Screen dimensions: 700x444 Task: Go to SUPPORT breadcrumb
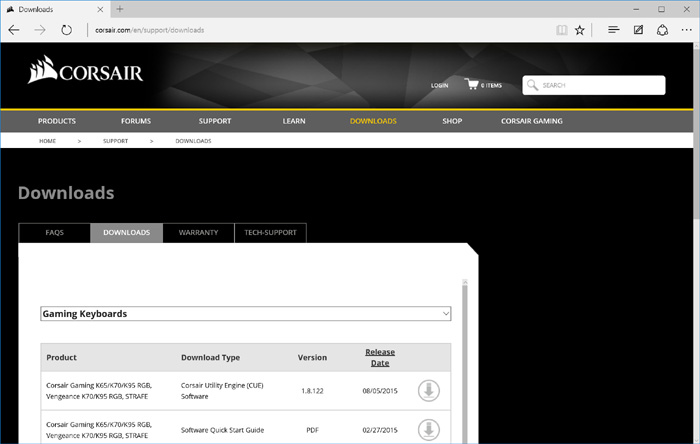tap(115, 141)
